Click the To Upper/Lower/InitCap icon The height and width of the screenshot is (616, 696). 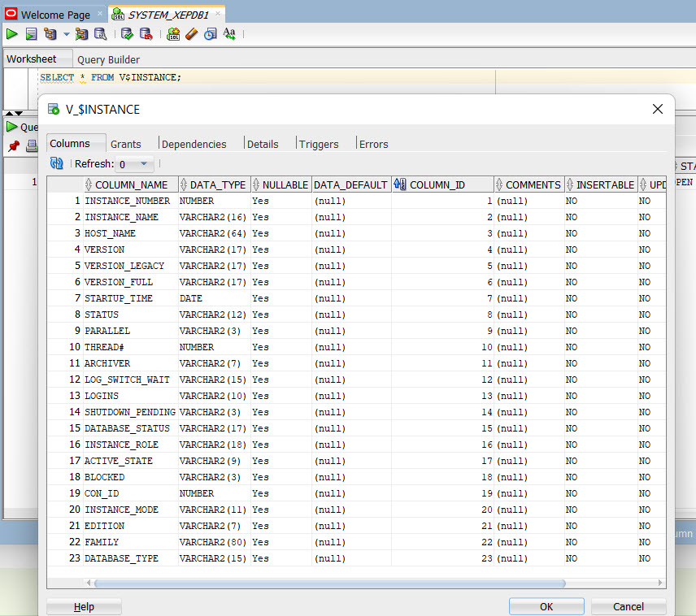229,34
